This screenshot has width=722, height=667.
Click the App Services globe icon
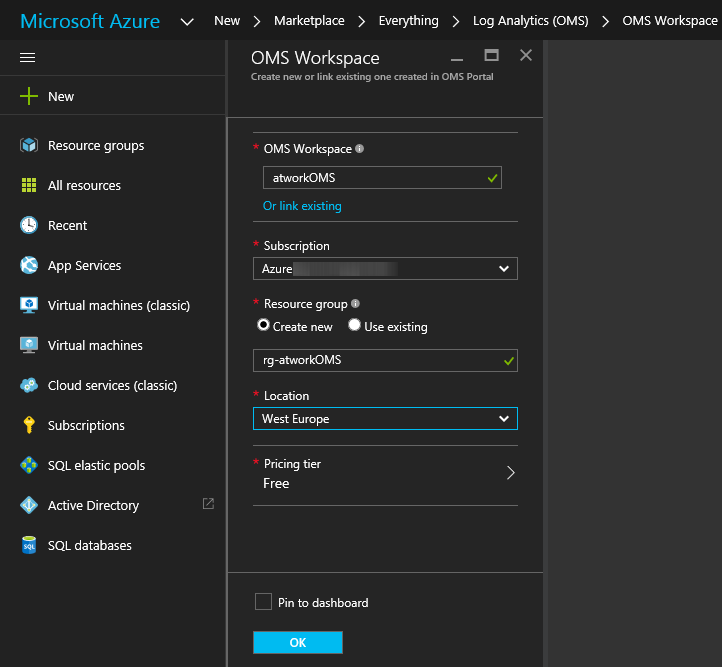29,266
